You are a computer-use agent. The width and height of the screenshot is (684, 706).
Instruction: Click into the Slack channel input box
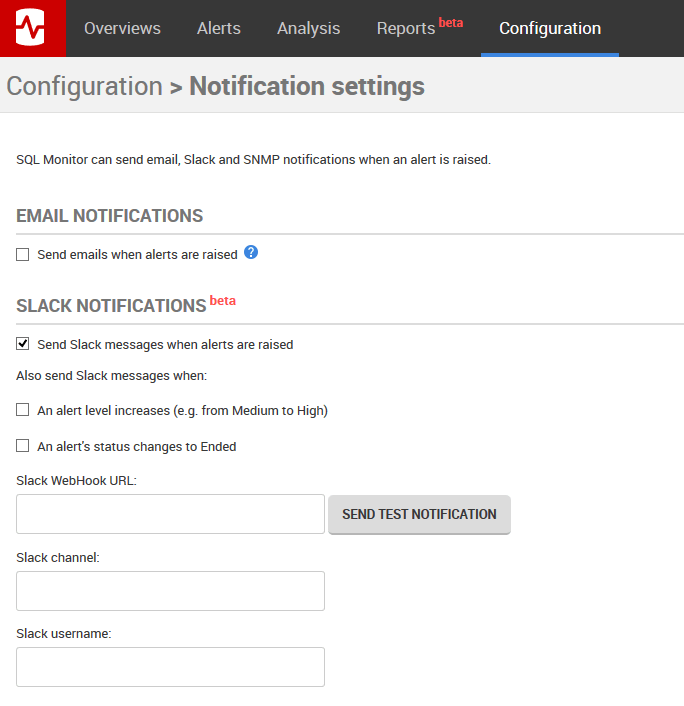[170, 591]
